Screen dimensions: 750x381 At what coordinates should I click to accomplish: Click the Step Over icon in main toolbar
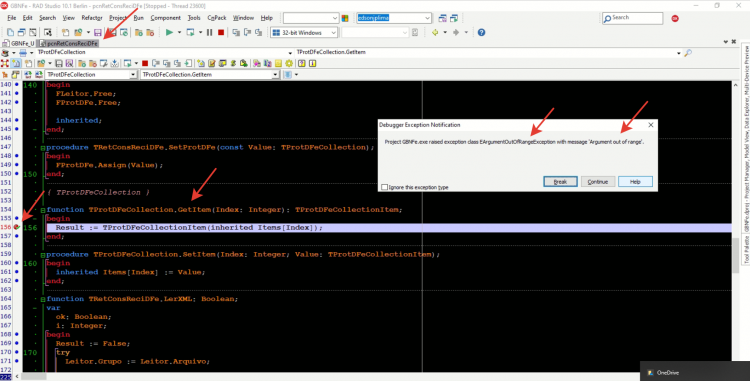pyautogui.click(x=247, y=33)
